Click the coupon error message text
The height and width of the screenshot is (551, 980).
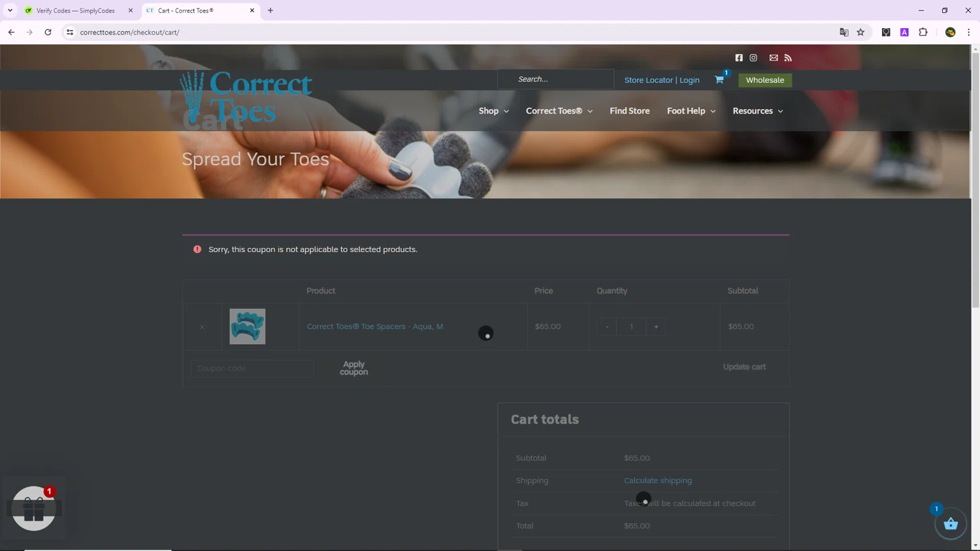(x=313, y=249)
